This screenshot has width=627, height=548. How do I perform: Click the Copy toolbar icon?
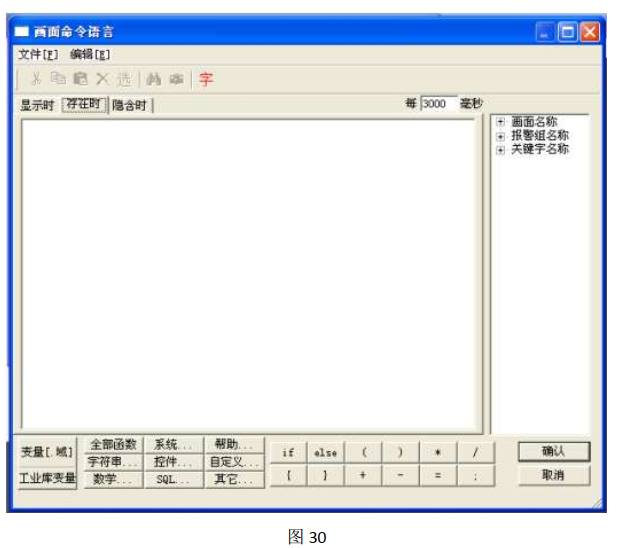tap(58, 79)
